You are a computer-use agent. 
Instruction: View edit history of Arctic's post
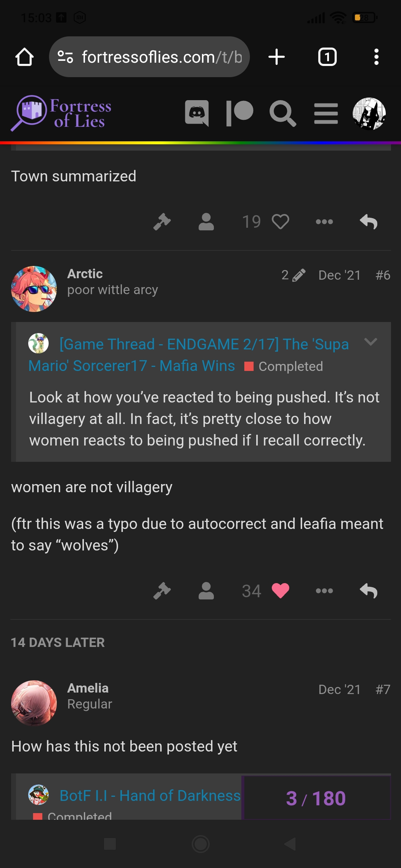(x=293, y=275)
